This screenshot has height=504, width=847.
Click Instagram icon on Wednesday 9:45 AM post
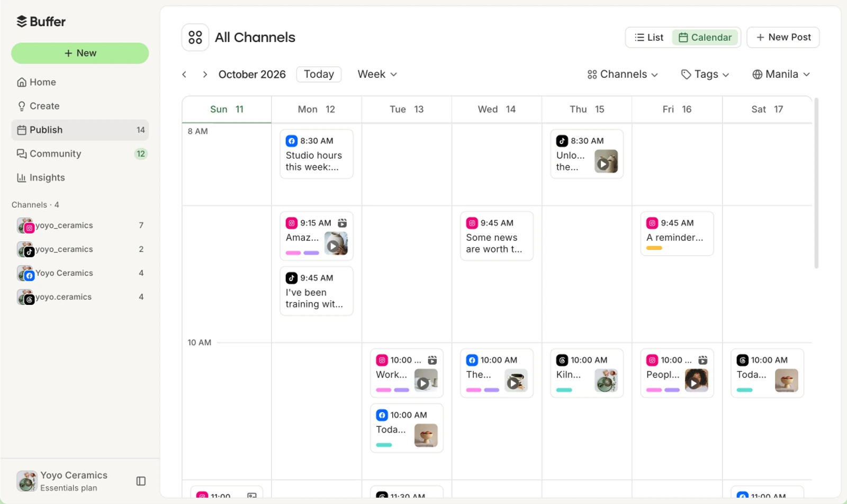(472, 223)
